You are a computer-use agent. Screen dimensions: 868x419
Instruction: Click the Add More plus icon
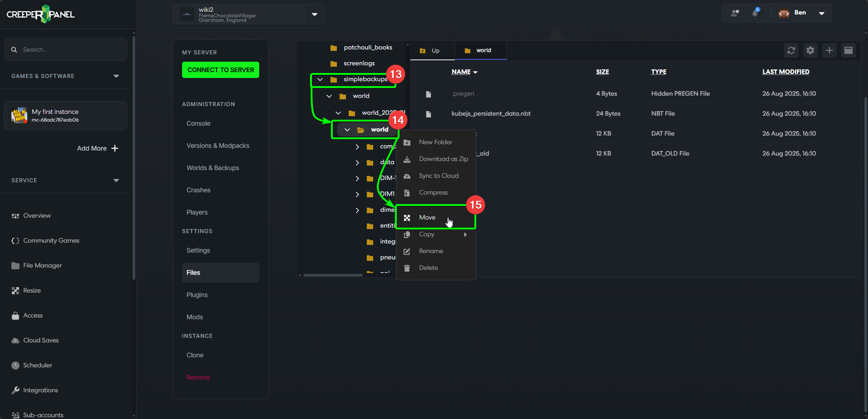tap(115, 148)
